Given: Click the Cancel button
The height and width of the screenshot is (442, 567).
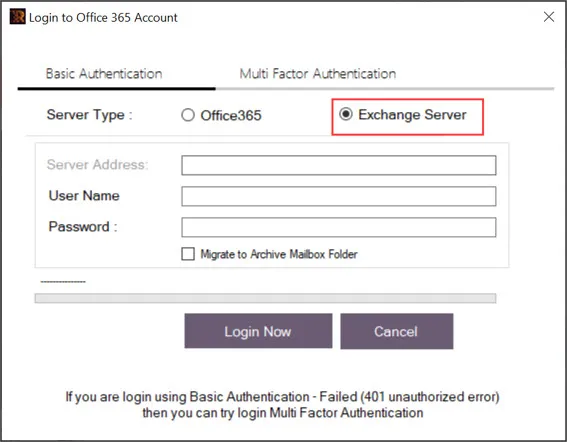Looking at the screenshot, I should (397, 331).
